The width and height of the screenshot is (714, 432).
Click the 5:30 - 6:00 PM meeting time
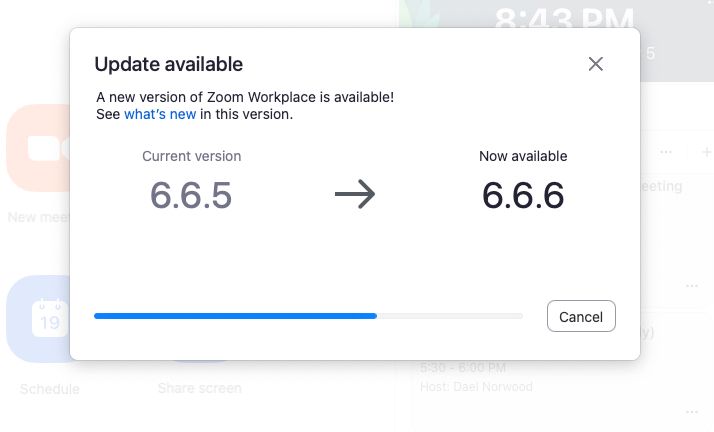(463, 367)
